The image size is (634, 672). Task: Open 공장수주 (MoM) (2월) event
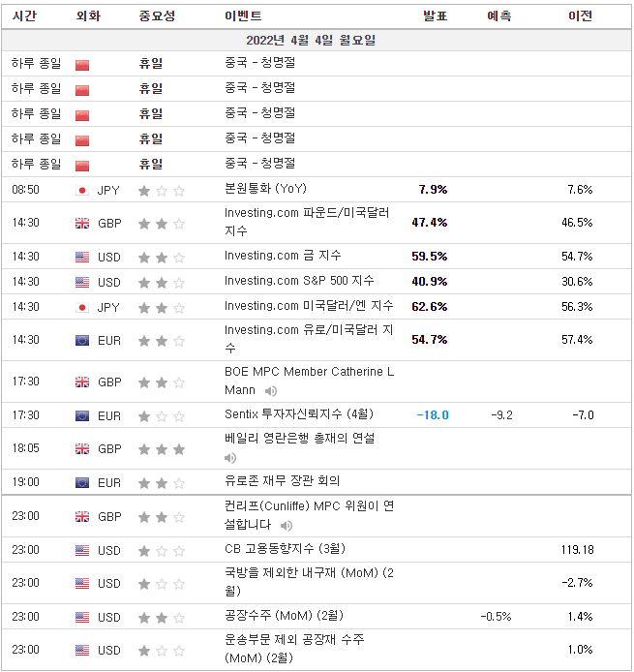(284, 616)
